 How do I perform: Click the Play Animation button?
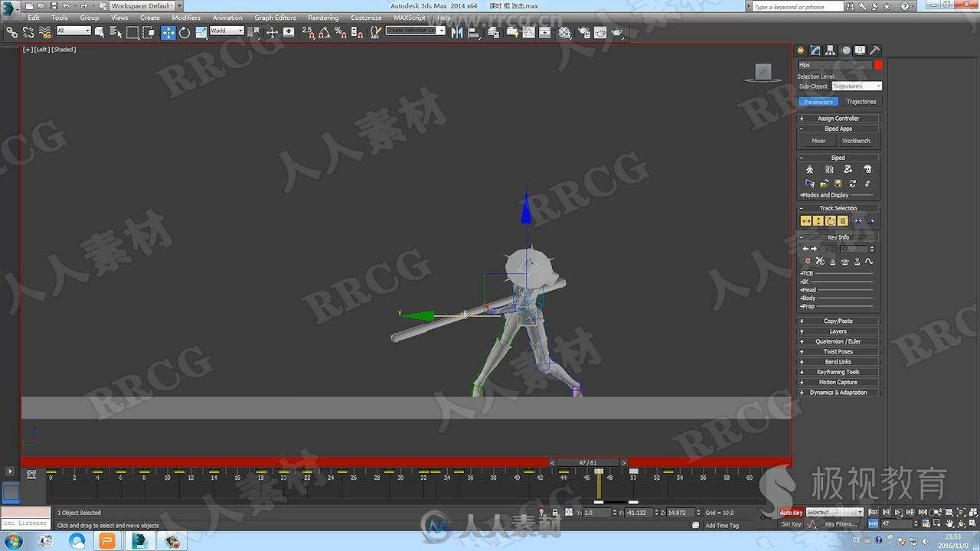(x=898, y=512)
